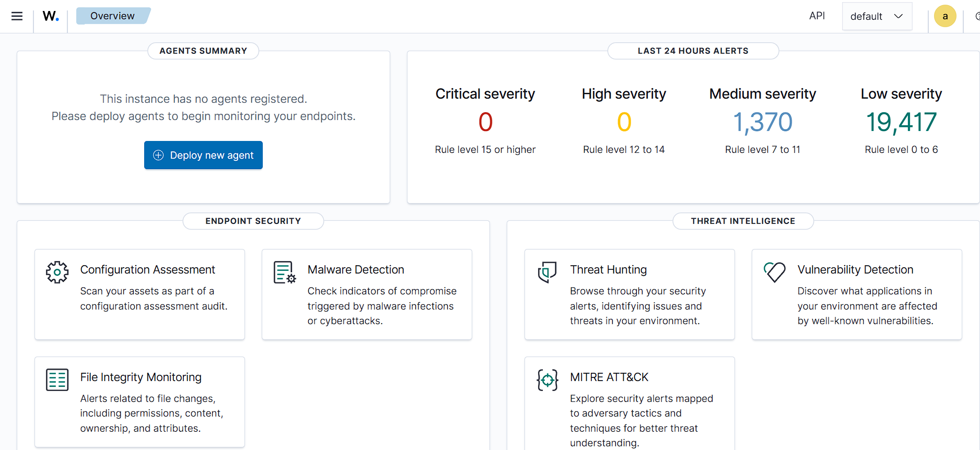Click the File Integrity Monitoring list icon

coord(57,380)
